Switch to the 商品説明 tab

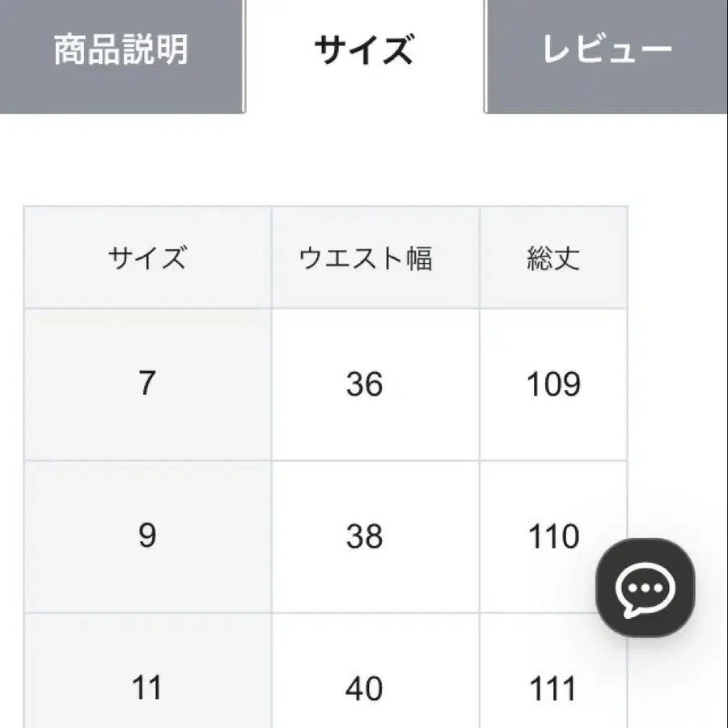coord(121,50)
